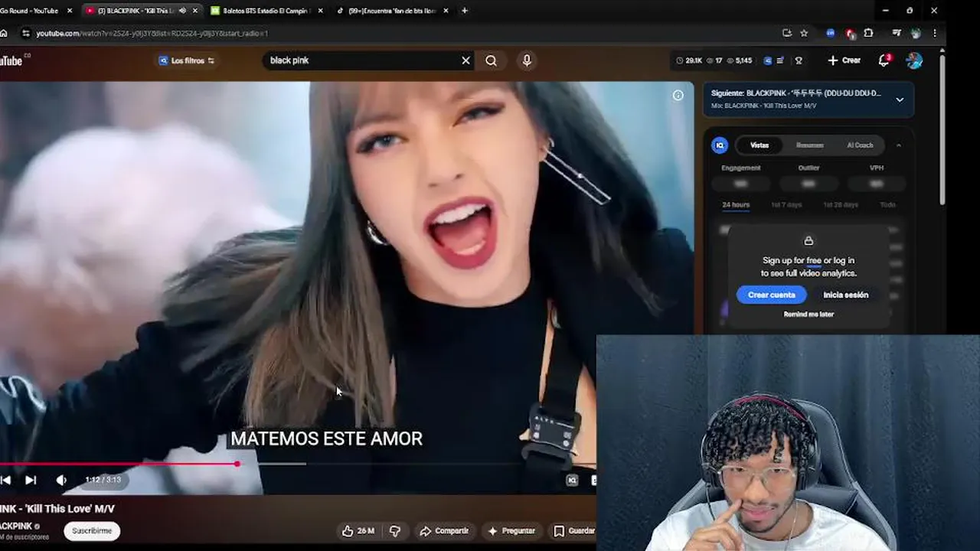This screenshot has height=551, width=980.
Task: Click the Chrome profile avatar in toolbar
Action: (x=916, y=33)
